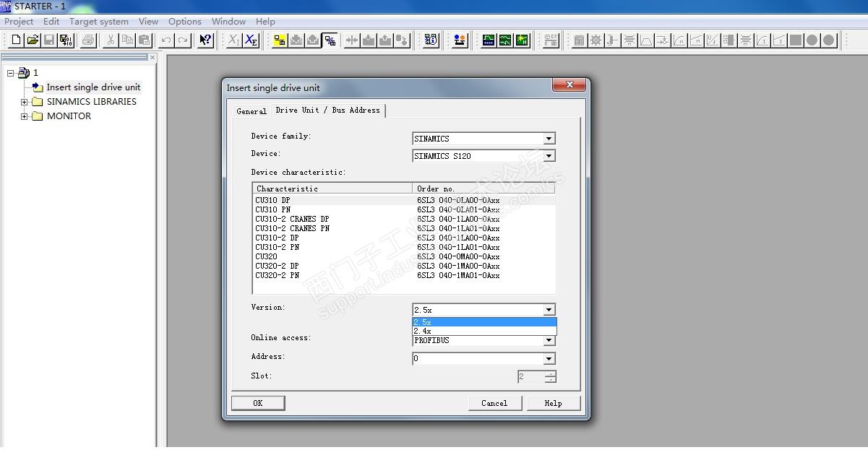
Task: Open the Project menu
Action: pos(19,22)
